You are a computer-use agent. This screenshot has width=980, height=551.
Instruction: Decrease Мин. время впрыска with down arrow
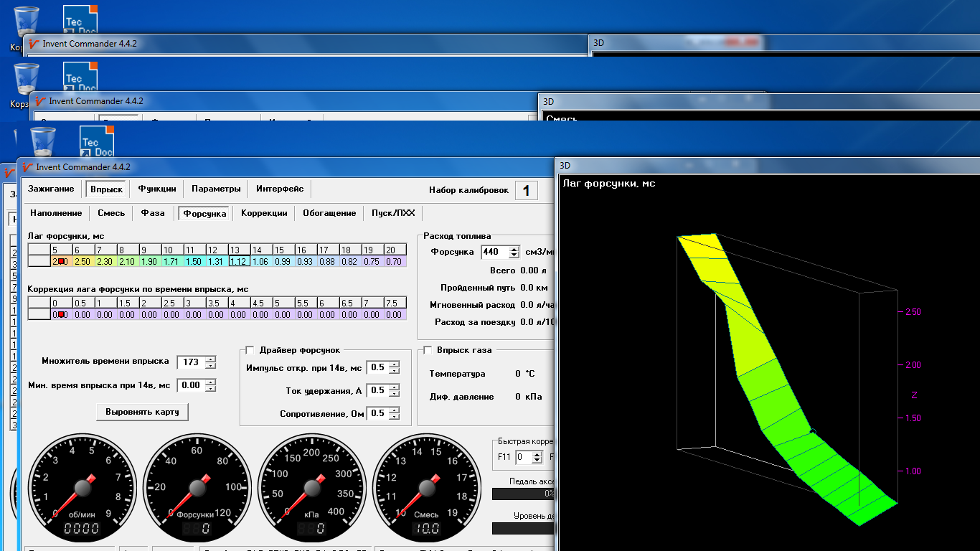(x=210, y=389)
